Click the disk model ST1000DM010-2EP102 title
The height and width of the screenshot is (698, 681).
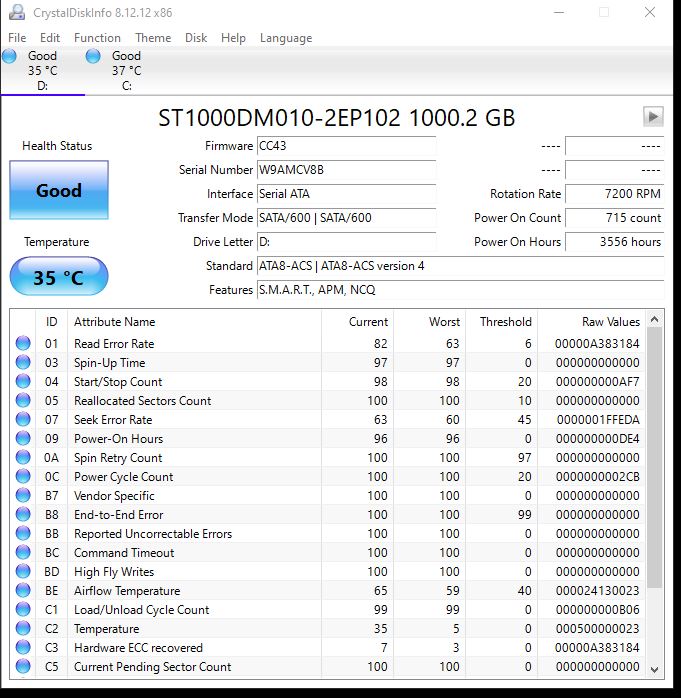coord(336,118)
